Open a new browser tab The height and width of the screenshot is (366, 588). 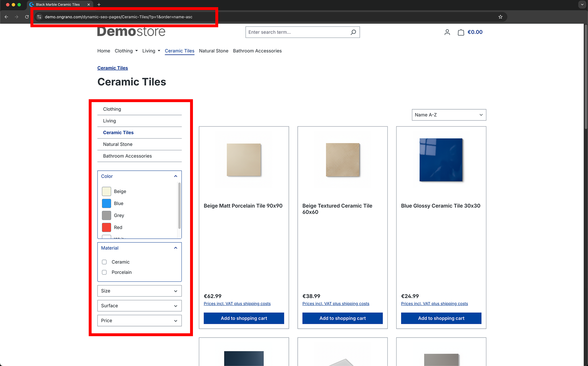point(99,5)
